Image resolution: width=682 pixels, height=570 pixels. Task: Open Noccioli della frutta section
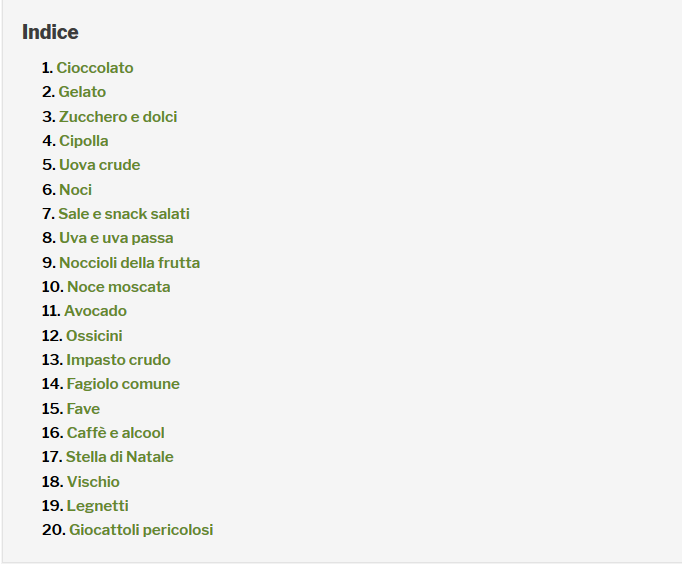click(x=130, y=263)
